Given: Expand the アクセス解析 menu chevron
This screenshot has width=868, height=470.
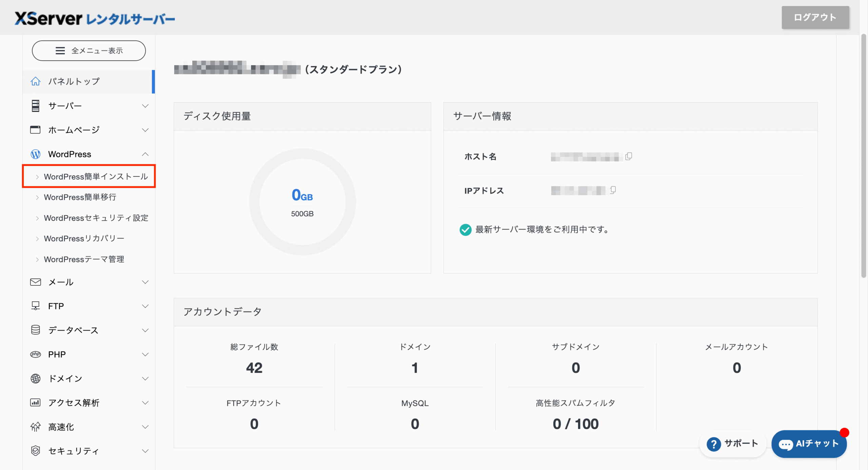Looking at the screenshot, I should pyautogui.click(x=145, y=403).
